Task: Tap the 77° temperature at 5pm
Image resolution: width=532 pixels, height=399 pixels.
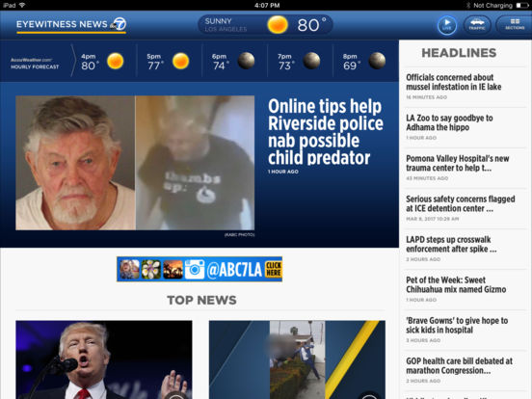Action: pyautogui.click(x=155, y=66)
